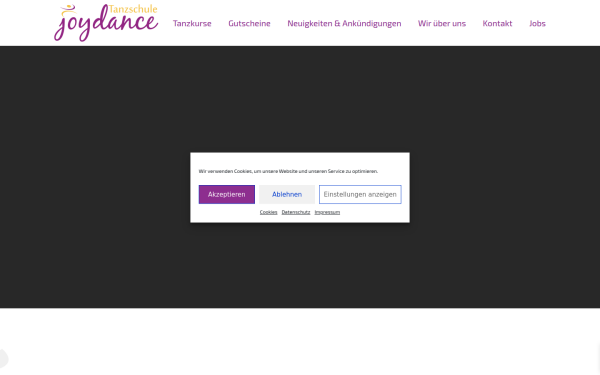Viewport: 600px width, 375px height.
Task: Decline cookies with the Ablehnen button
Action: [287, 194]
